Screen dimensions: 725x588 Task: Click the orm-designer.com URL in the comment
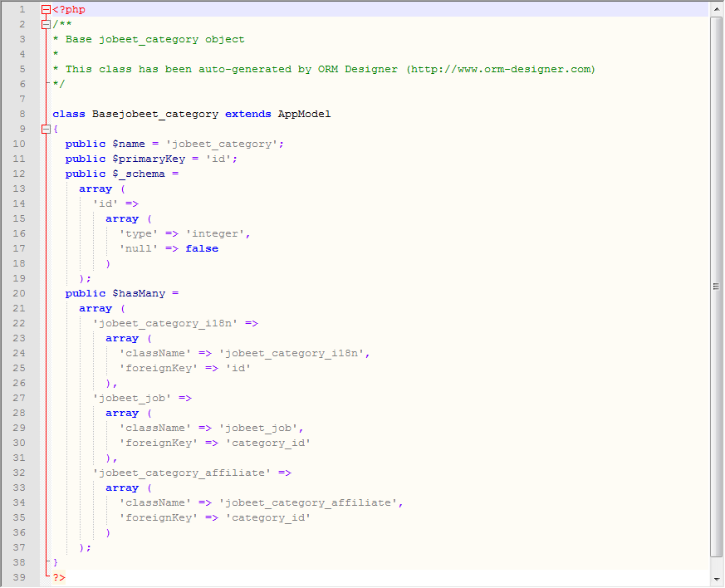pyautogui.click(x=501, y=70)
